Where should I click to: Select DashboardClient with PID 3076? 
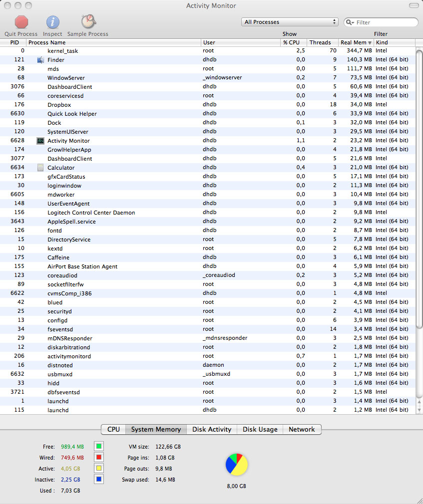pyautogui.click(x=207, y=87)
